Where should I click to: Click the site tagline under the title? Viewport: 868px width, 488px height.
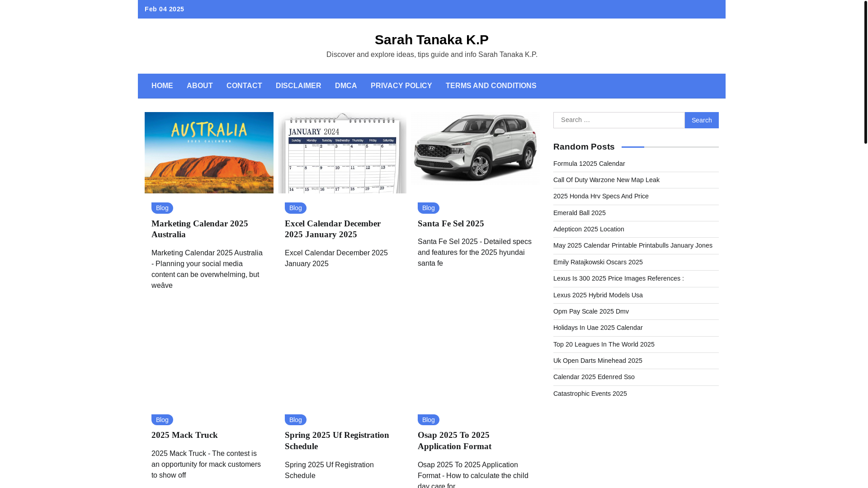pos(432,55)
